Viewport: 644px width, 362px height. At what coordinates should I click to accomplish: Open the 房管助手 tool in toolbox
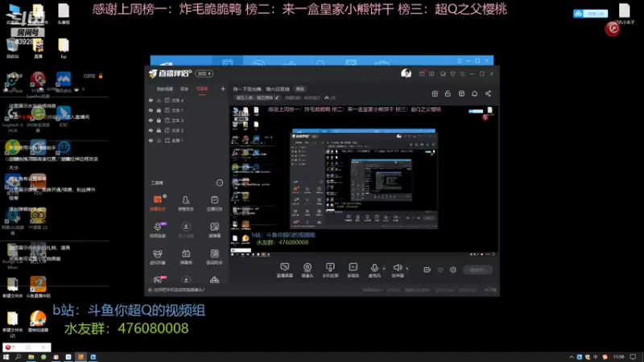coord(186,203)
